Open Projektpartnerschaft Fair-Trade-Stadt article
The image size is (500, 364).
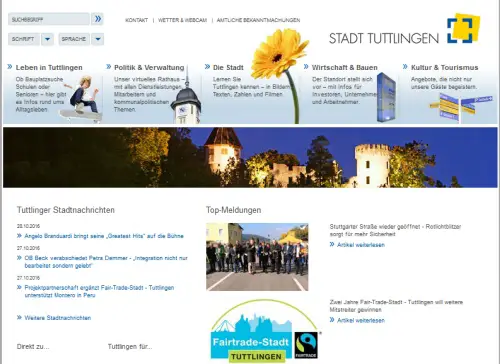pos(99,291)
